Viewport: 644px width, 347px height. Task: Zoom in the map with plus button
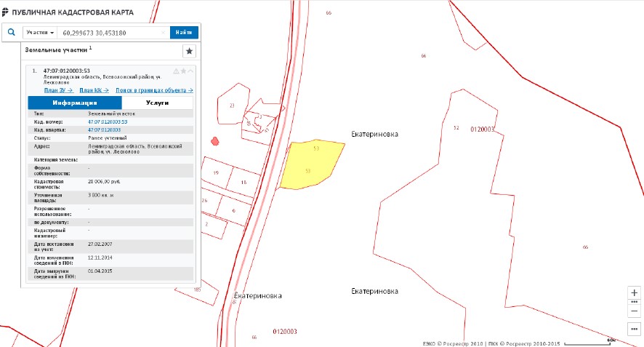point(634,292)
